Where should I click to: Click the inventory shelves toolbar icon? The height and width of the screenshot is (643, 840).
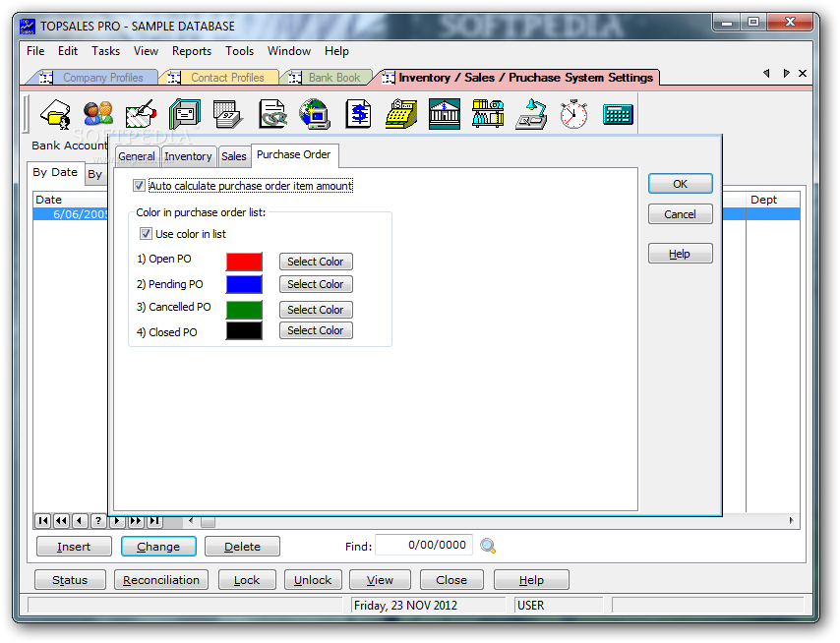click(488, 114)
